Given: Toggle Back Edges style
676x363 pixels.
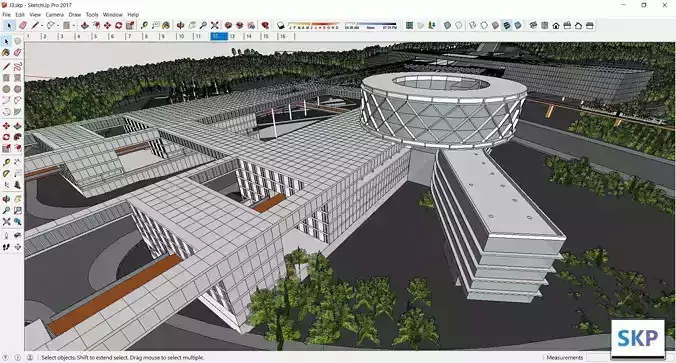Looking at the screenshot, I should [459, 26].
